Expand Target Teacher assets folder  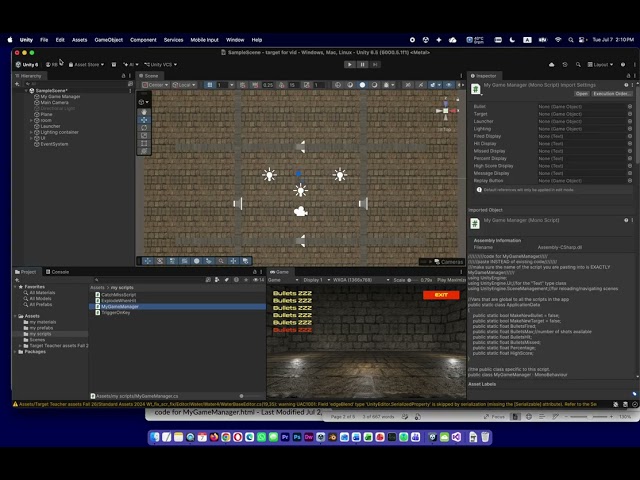(x=20, y=346)
